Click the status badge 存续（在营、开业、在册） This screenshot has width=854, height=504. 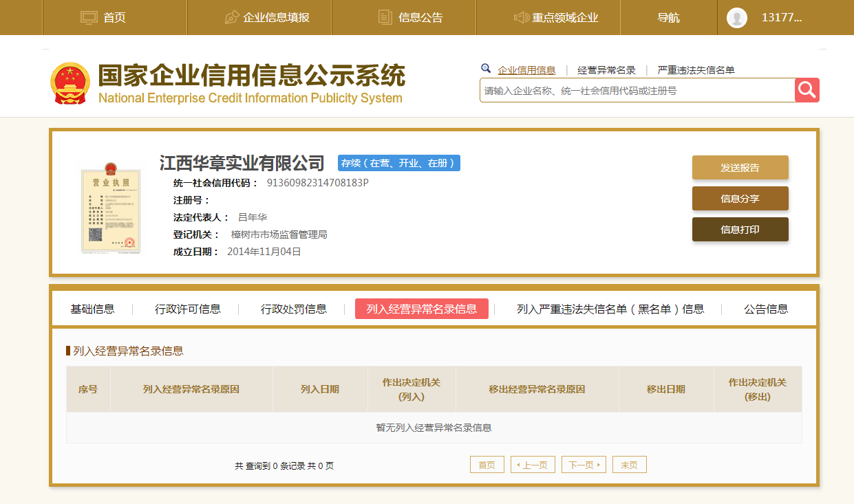399,163
